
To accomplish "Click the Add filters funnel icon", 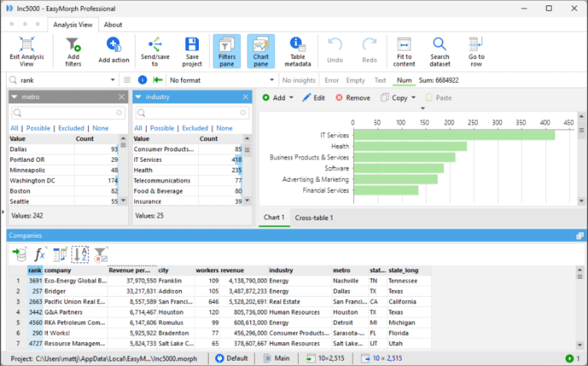I will click(73, 45).
